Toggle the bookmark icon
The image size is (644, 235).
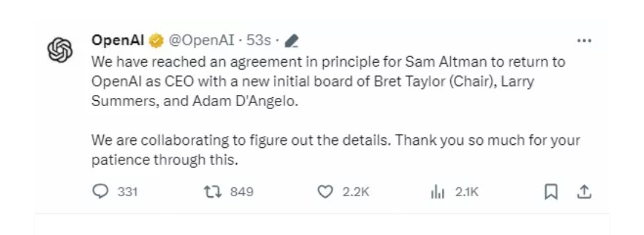point(551,192)
